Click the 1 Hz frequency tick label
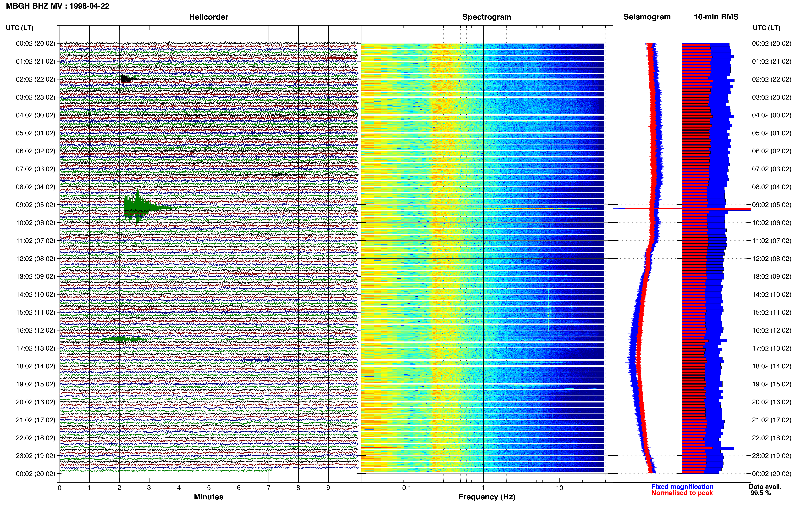The width and height of the screenshot is (812, 508). point(483,488)
